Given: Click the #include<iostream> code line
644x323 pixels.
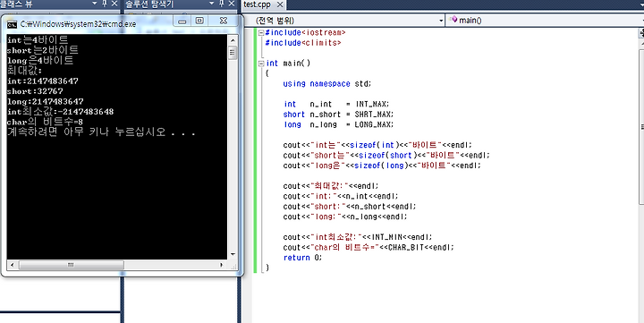Looking at the screenshot, I should pos(305,32).
